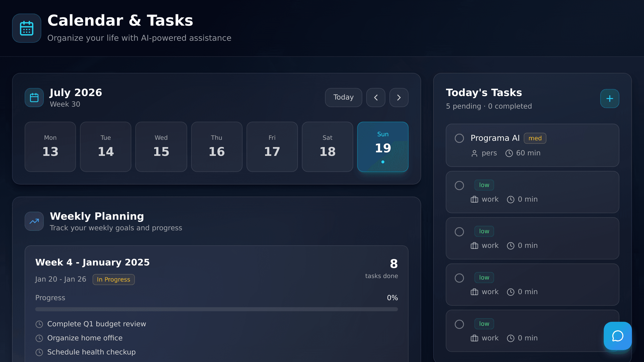Open the AI chat bubble button
The image size is (644, 362).
(618, 336)
